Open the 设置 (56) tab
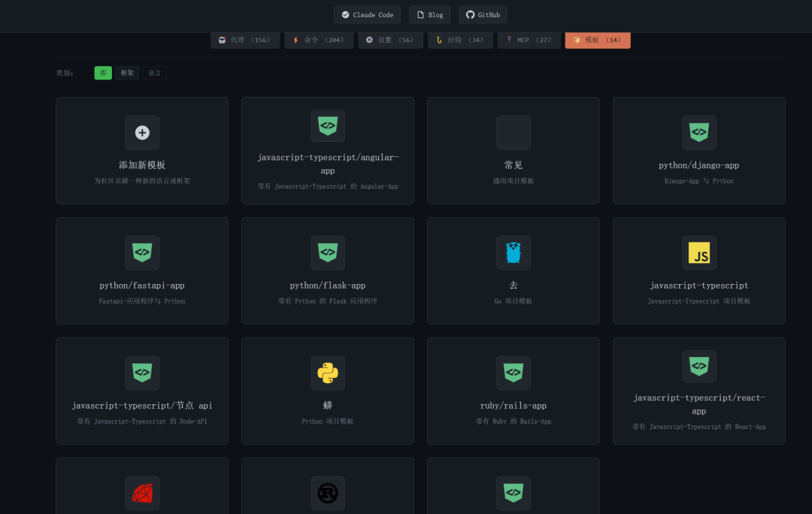Screen dimensions: 812x514 390,40
